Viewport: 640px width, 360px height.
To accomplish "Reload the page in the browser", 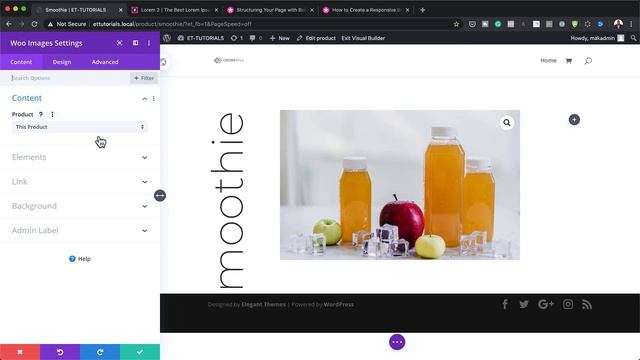I will click(x=35, y=24).
